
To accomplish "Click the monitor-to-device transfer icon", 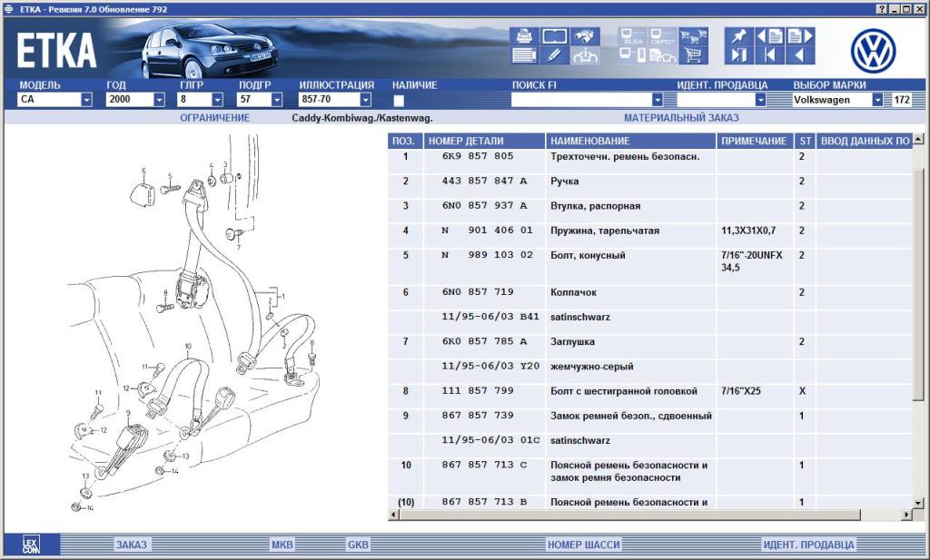I will [x=633, y=55].
